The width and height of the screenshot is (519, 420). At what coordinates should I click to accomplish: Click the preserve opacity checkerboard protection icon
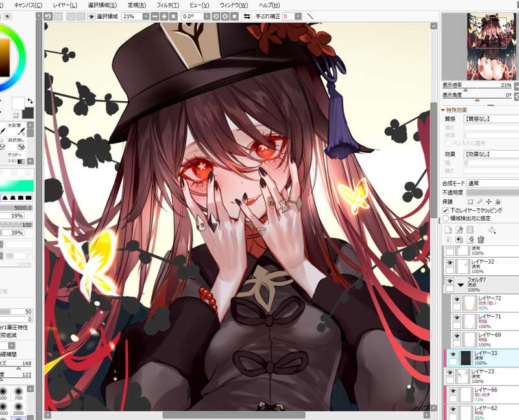point(470,202)
